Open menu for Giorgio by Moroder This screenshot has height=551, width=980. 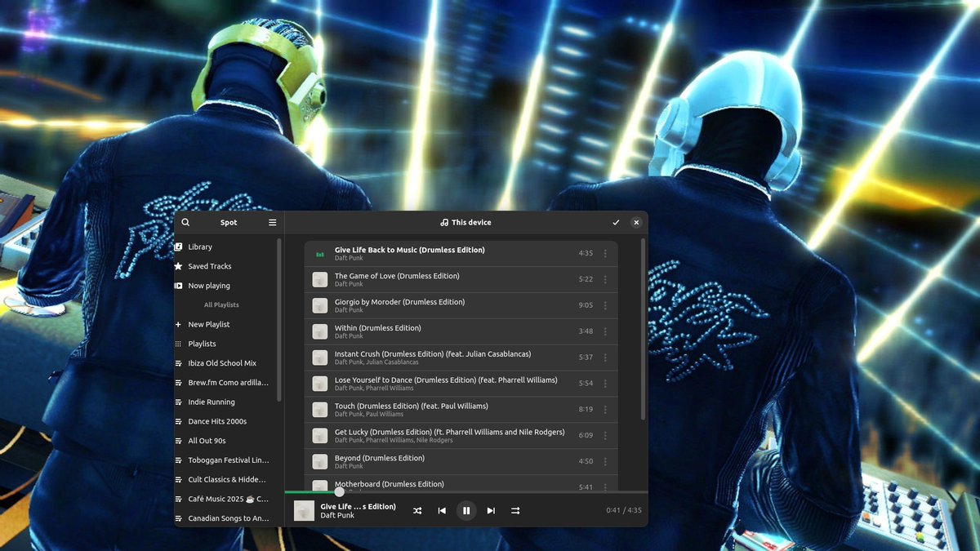(605, 305)
